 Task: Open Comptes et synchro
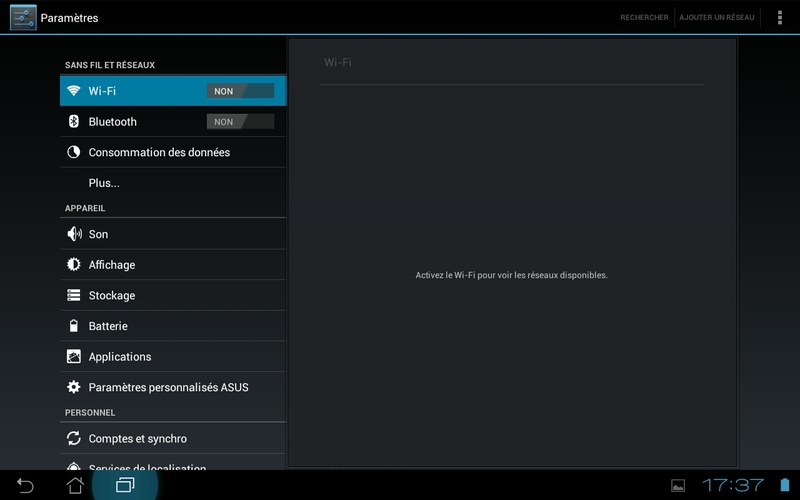173,438
